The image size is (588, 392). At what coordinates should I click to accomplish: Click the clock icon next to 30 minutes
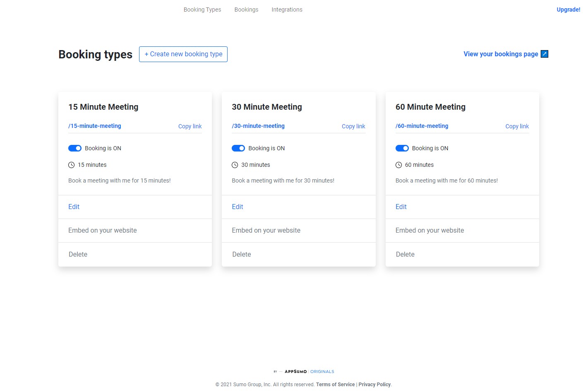(x=235, y=165)
